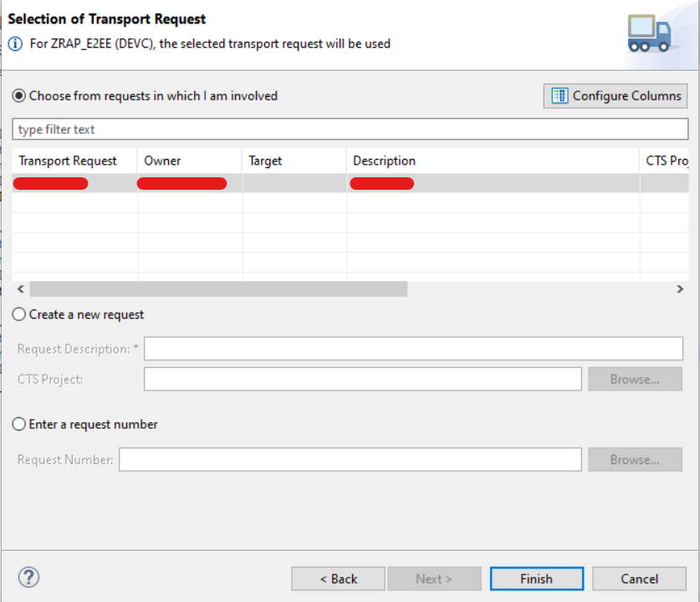Select 'Choose from requests in which I am involved'
Image resolution: width=700 pixels, height=602 pixels.
tap(19, 96)
